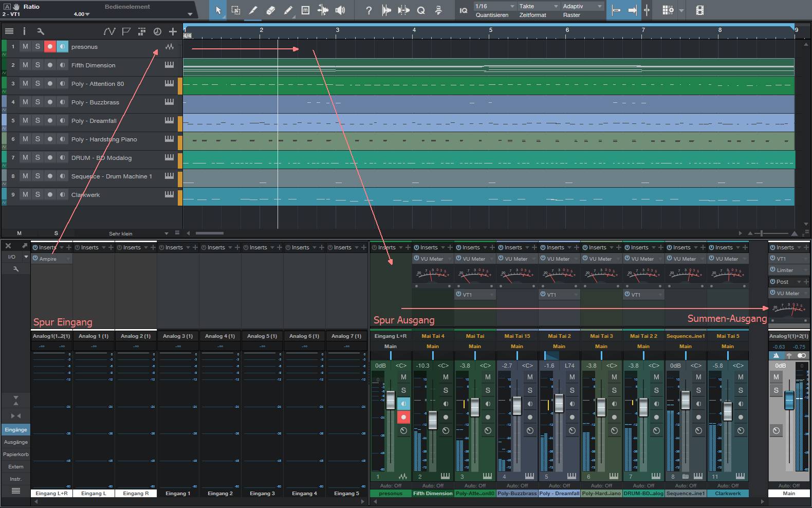812x508 pixels.
Task: Detach the mixer window icon
Action: [24, 246]
